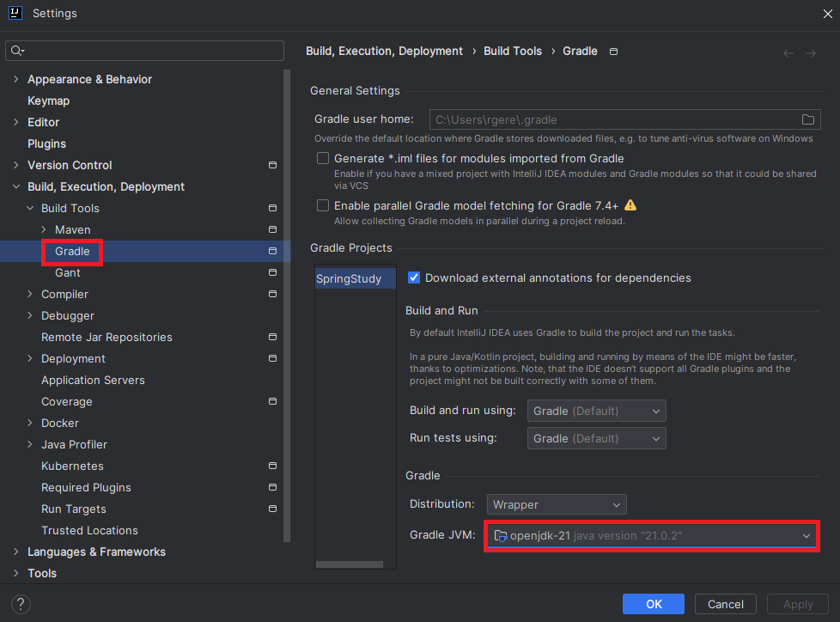Click the OK button
The image size is (840, 622).
click(653, 604)
